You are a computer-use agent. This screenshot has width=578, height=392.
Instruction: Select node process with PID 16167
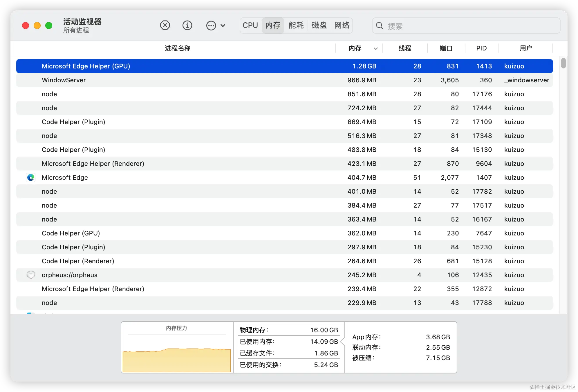tap(285, 219)
